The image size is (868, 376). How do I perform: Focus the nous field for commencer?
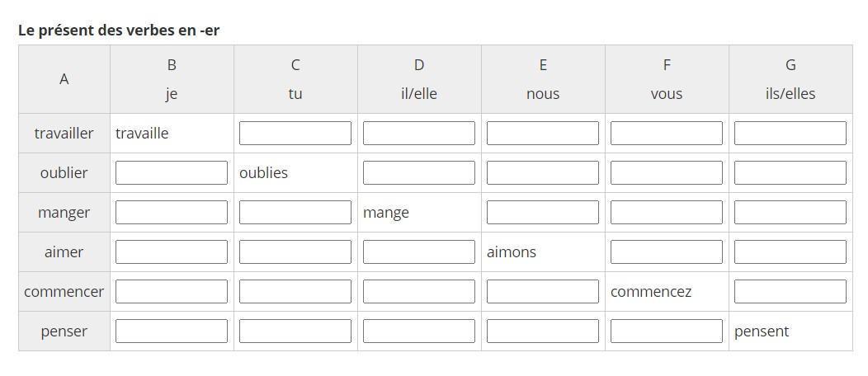(x=543, y=292)
